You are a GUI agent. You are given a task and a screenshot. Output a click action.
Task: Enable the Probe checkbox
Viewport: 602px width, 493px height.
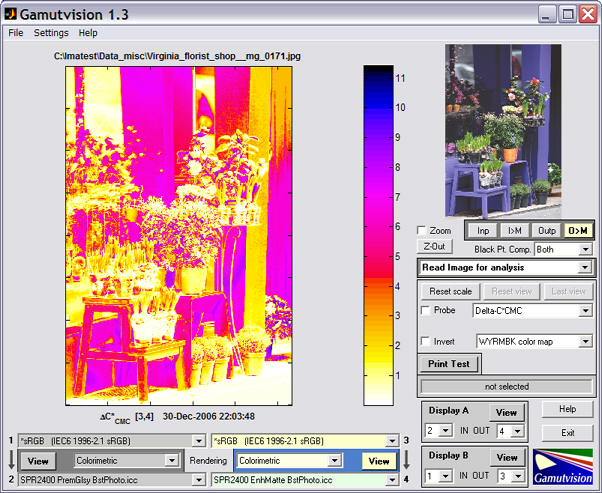click(426, 310)
